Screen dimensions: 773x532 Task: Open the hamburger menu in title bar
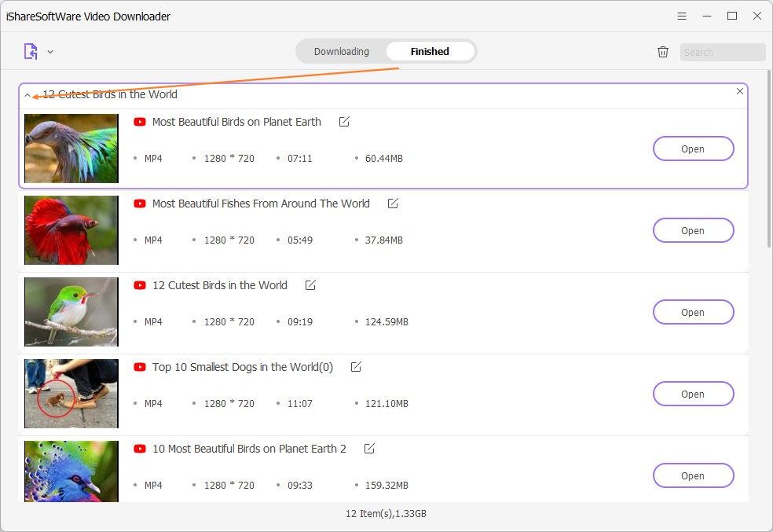point(682,17)
